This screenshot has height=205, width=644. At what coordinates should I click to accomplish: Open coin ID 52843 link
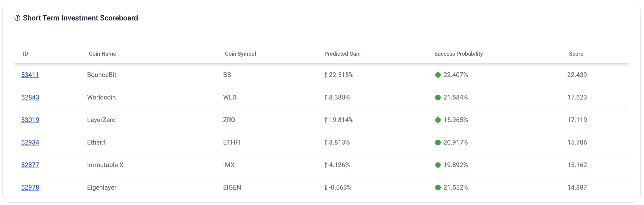[x=30, y=97]
